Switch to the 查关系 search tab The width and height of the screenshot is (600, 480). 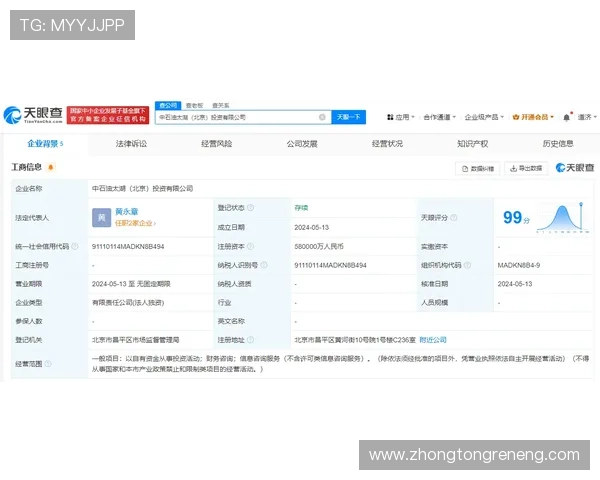[x=221, y=105]
